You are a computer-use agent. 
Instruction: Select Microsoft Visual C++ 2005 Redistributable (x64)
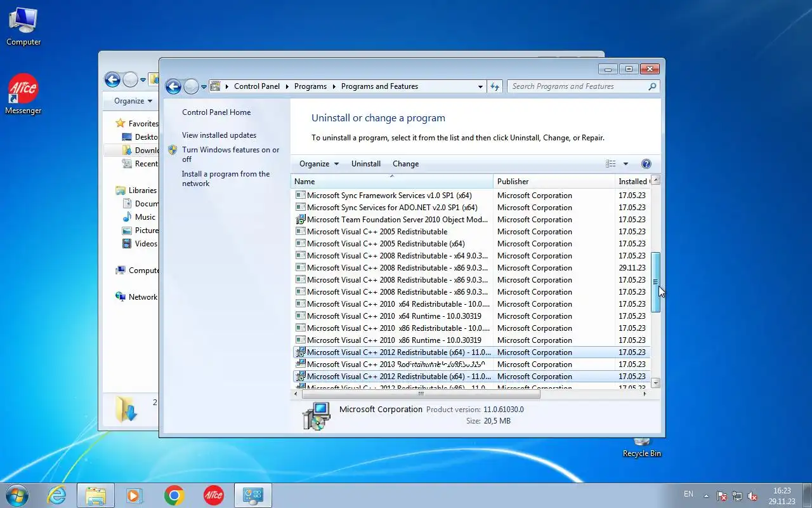(x=471, y=244)
